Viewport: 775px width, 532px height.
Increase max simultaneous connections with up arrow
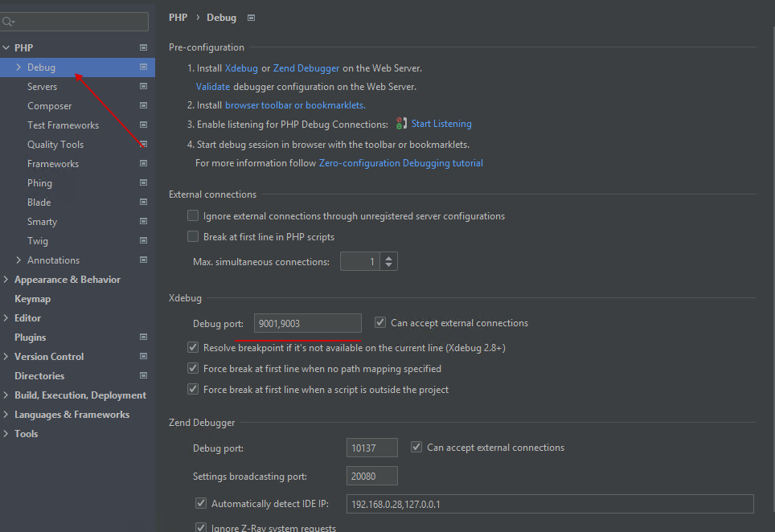pyautogui.click(x=389, y=257)
